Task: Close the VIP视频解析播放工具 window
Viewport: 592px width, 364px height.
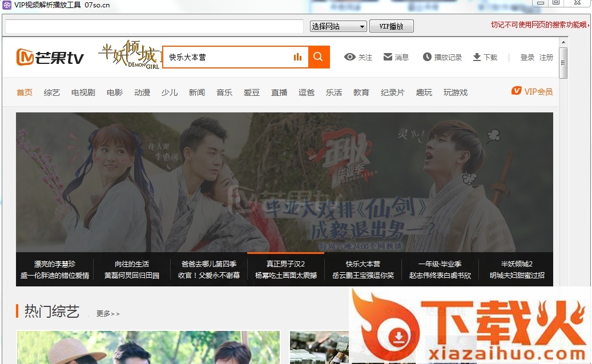Action: click(x=577, y=3)
